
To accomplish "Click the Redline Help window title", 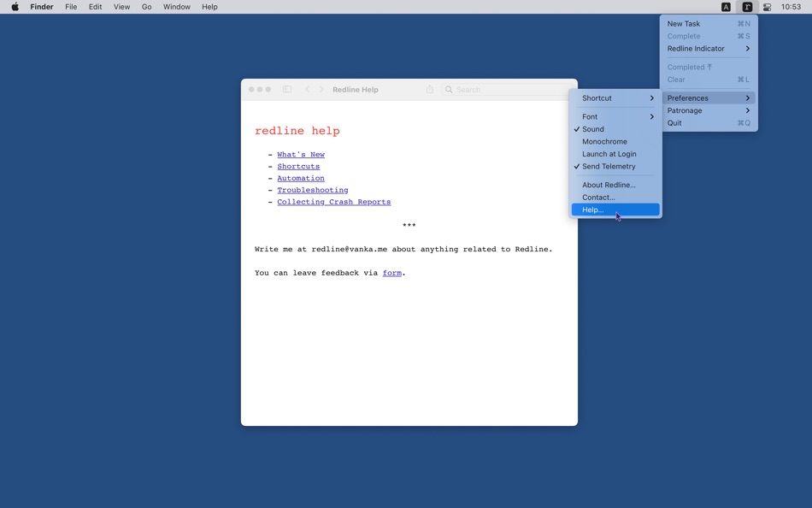I will 356,89.
